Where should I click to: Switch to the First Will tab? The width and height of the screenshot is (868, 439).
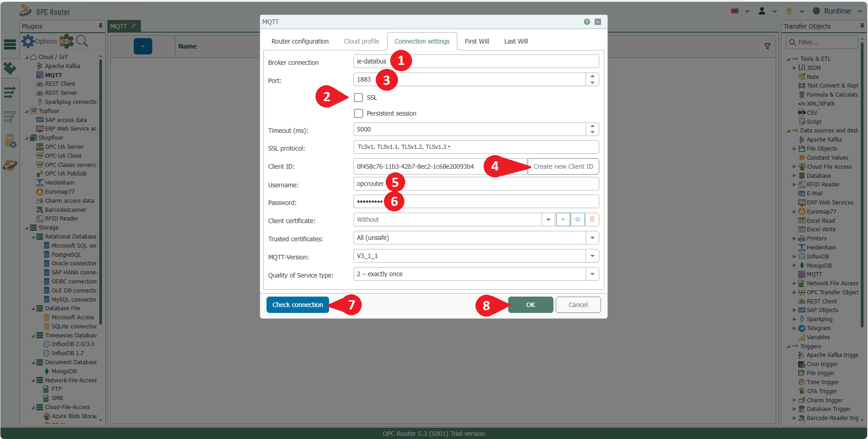point(477,41)
